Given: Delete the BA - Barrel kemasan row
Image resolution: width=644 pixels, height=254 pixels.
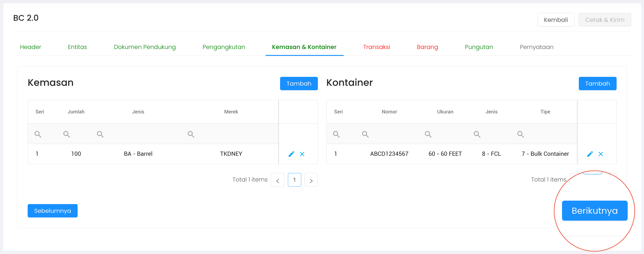Looking at the screenshot, I should [302, 154].
